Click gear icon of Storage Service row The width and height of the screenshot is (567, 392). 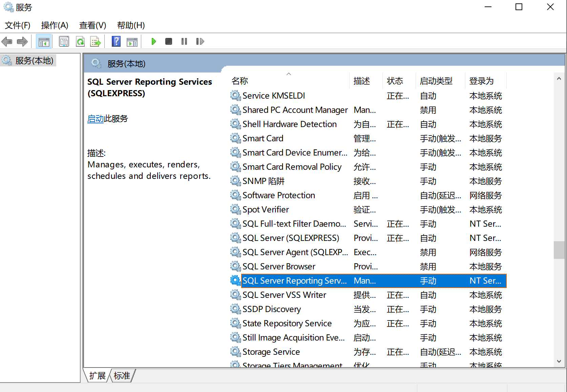235,352
